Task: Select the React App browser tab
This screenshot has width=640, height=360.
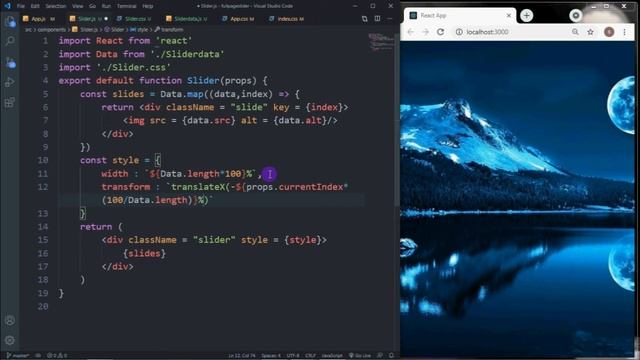Action: tap(460, 16)
